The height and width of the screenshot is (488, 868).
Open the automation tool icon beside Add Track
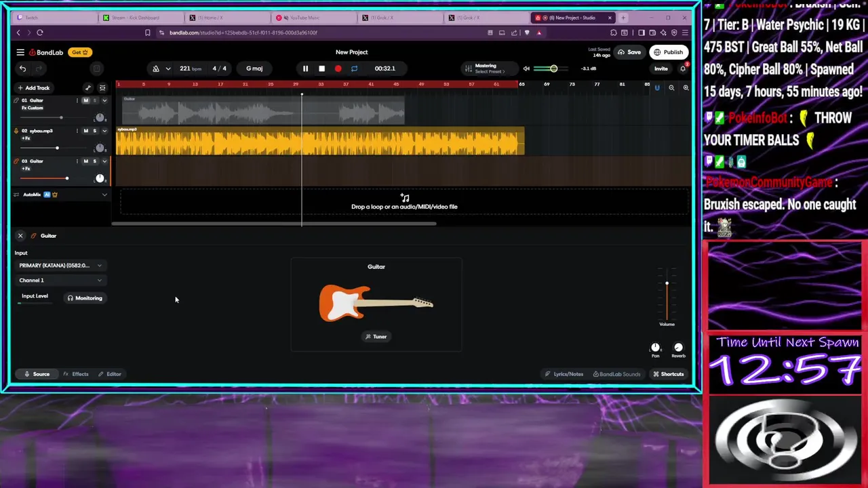(x=87, y=87)
